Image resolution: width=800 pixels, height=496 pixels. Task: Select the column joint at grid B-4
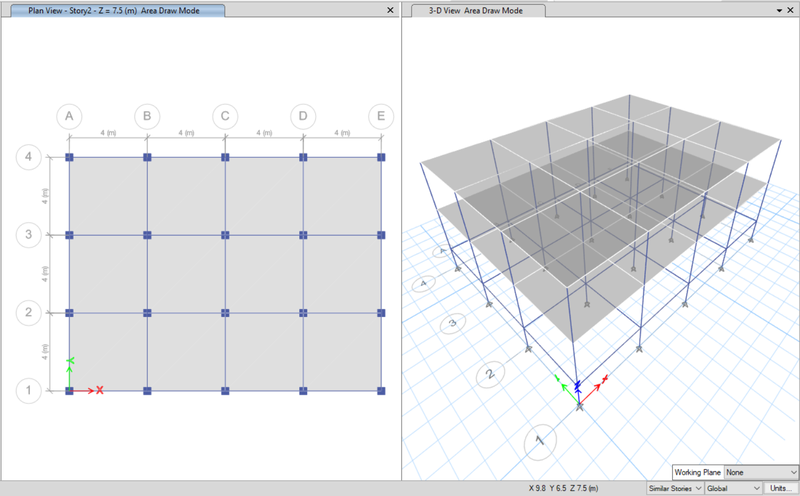point(147,157)
